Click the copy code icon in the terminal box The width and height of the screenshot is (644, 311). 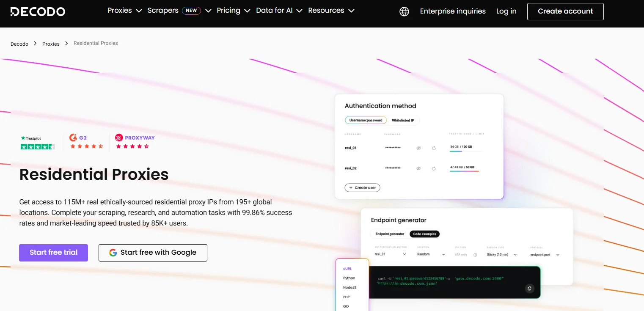(529, 289)
